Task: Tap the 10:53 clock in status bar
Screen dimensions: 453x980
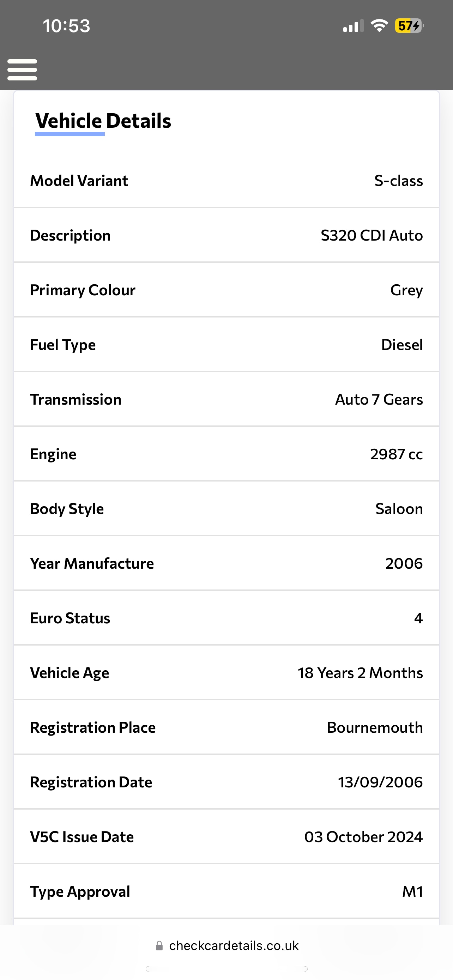Action: (66, 26)
